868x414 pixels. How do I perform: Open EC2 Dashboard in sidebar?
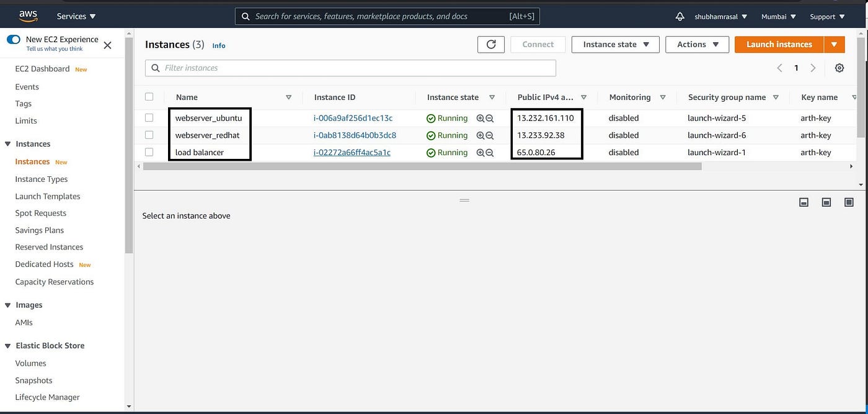tap(42, 69)
